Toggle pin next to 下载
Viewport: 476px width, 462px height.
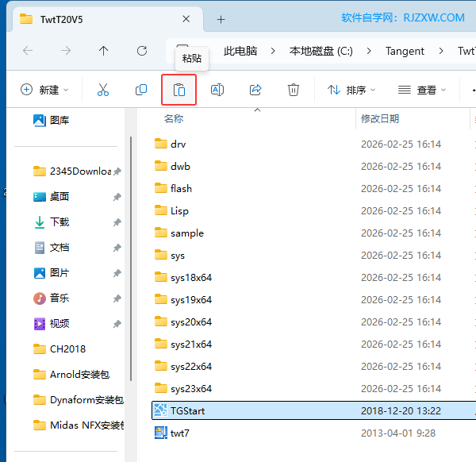pyautogui.click(x=117, y=222)
